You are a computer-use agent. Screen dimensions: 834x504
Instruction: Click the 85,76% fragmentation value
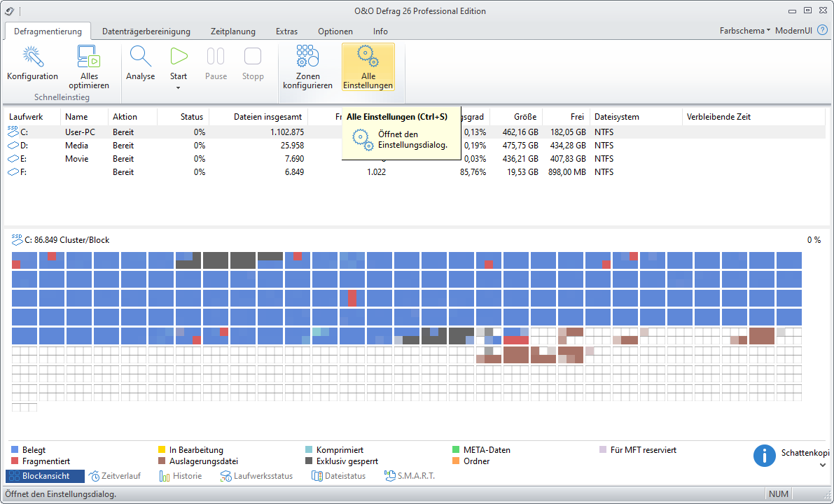pyautogui.click(x=473, y=171)
